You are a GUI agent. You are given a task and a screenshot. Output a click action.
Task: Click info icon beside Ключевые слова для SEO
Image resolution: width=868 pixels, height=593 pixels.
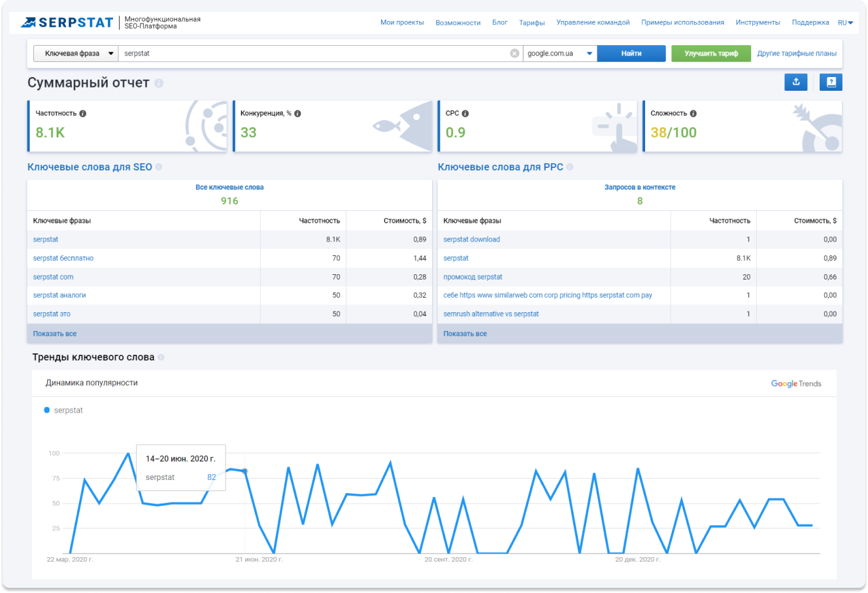pyautogui.click(x=159, y=167)
